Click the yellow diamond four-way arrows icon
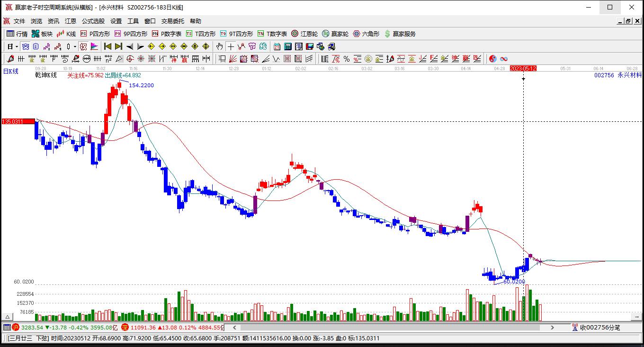 click(x=206, y=46)
